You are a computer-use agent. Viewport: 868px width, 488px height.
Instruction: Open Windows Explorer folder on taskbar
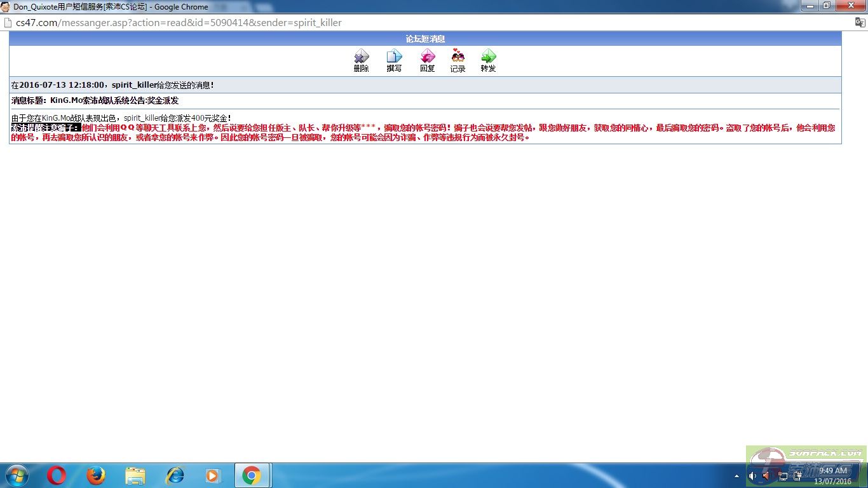[135, 475]
